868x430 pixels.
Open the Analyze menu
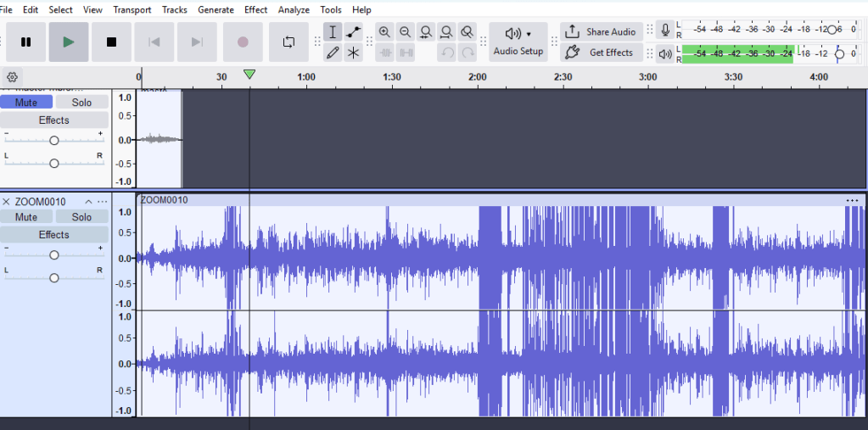pyautogui.click(x=294, y=9)
